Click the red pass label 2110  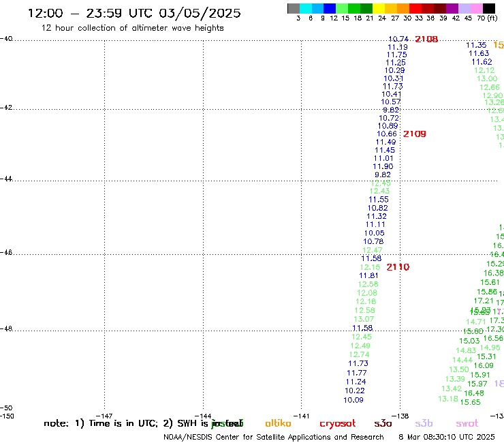click(398, 267)
